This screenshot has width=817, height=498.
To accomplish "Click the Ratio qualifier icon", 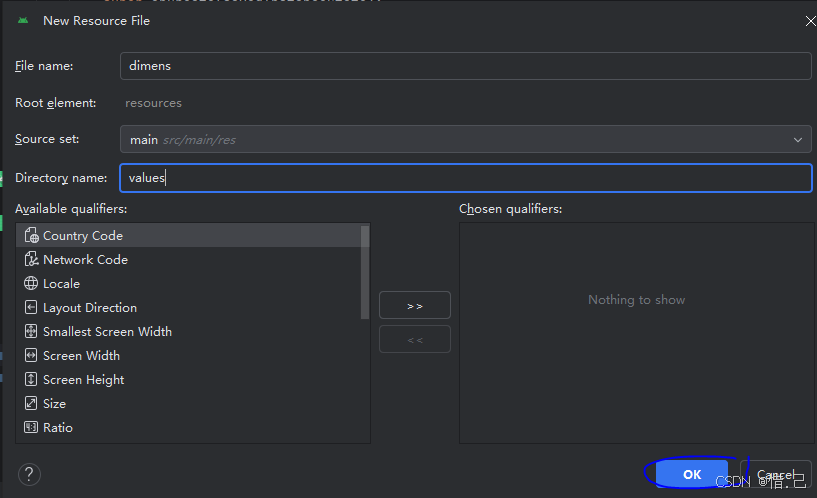I will 31,427.
